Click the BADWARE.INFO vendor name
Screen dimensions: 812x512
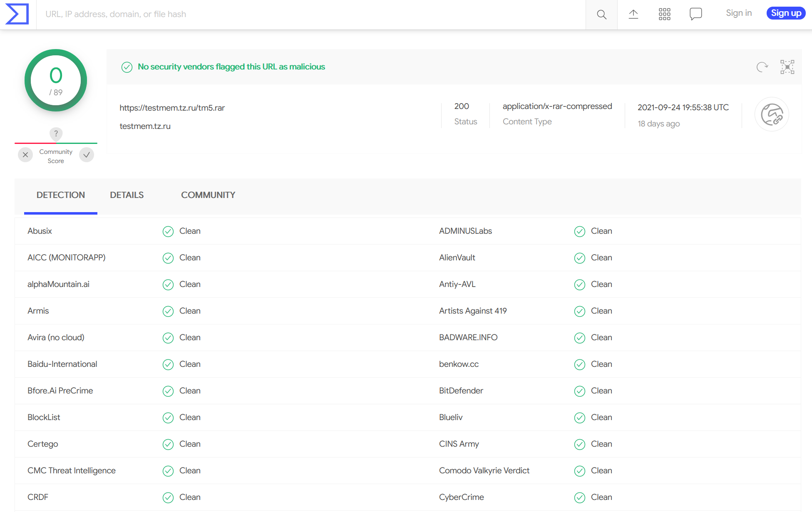[x=468, y=337]
